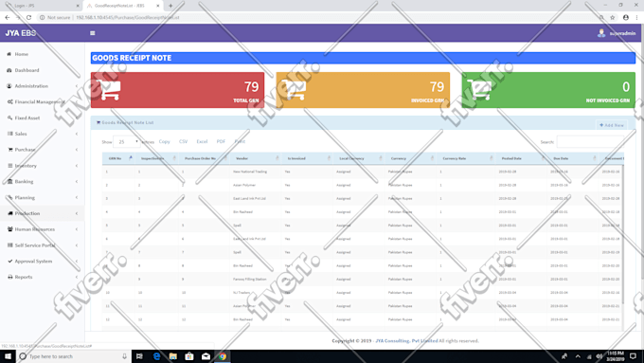Click the Human Resources people icon

(x=9, y=229)
